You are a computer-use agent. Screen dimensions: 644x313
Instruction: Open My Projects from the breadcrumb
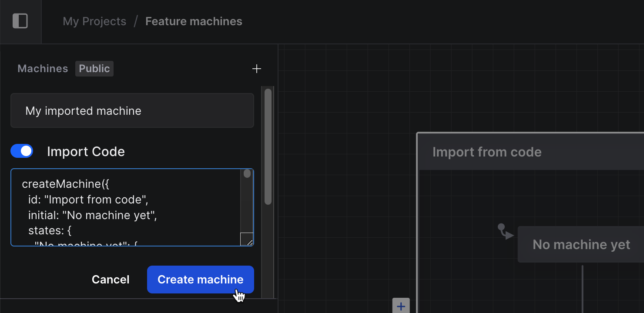tap(94, 21)
